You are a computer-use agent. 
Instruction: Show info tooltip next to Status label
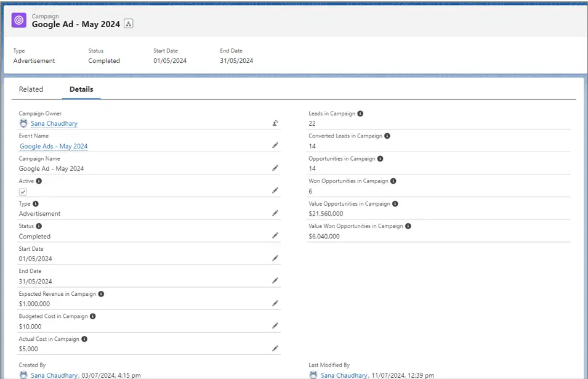click(39, 226)
